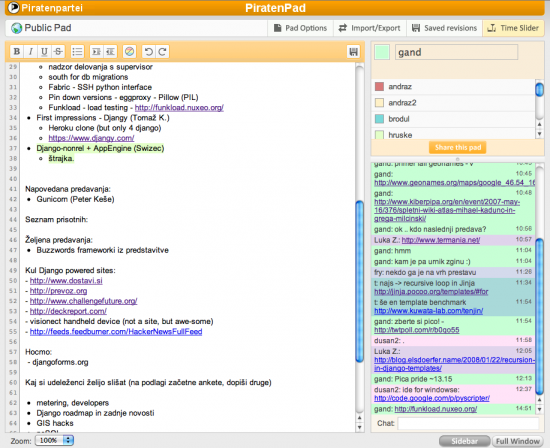Switch to Full Window view

518,441
